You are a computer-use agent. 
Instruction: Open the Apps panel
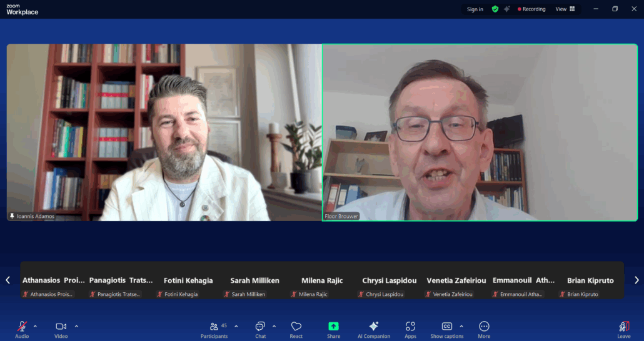point(410,329)
